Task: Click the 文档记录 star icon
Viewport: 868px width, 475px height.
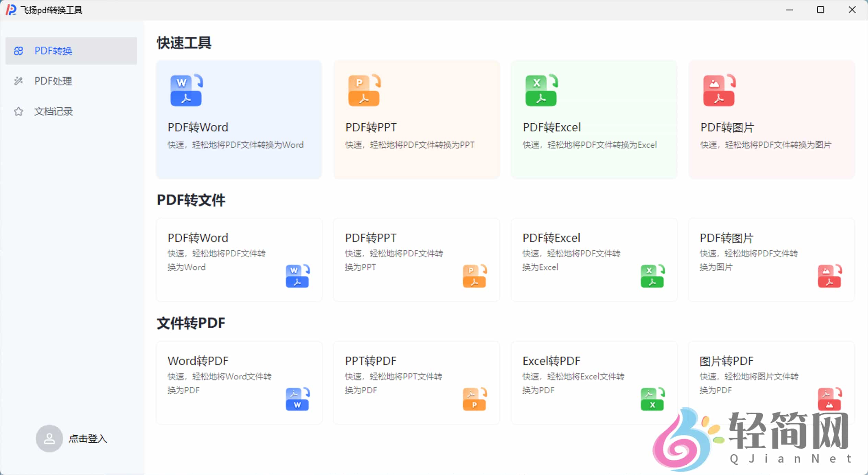Action: click(x=19, y=111)
